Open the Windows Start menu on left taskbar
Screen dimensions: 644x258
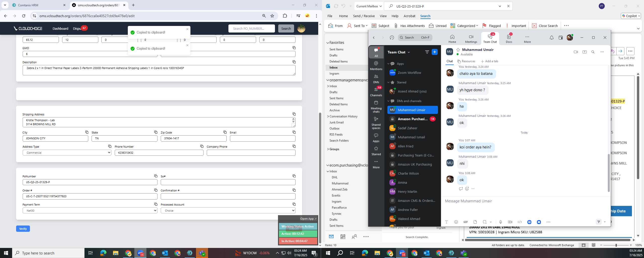coord(6,253)
